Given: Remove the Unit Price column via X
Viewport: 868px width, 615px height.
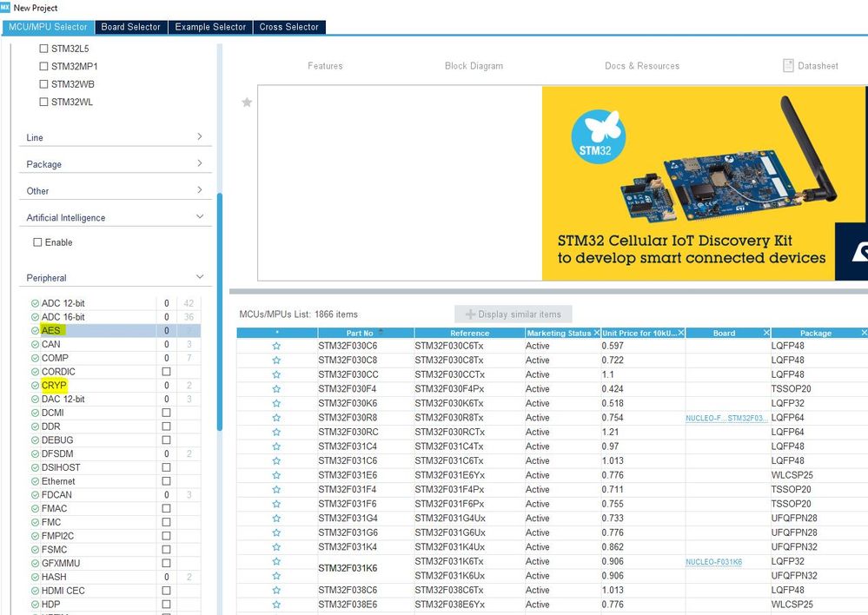Looking at the screenshot, I should [x=681, y=333].
